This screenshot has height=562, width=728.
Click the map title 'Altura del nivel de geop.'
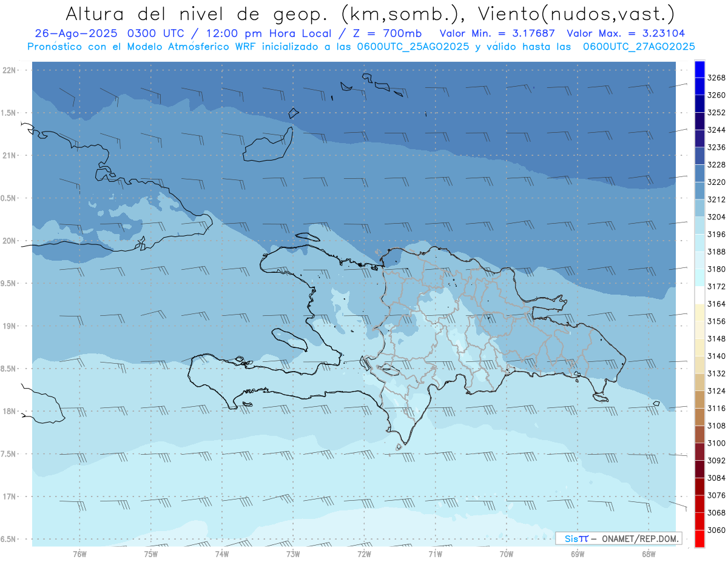[x=198, y=14]
